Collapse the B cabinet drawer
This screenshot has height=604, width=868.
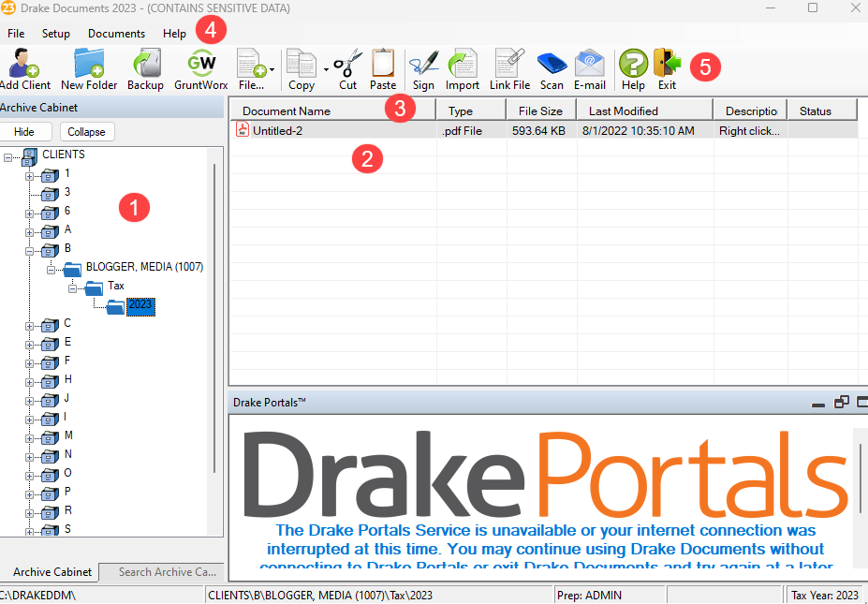[29, 251]
